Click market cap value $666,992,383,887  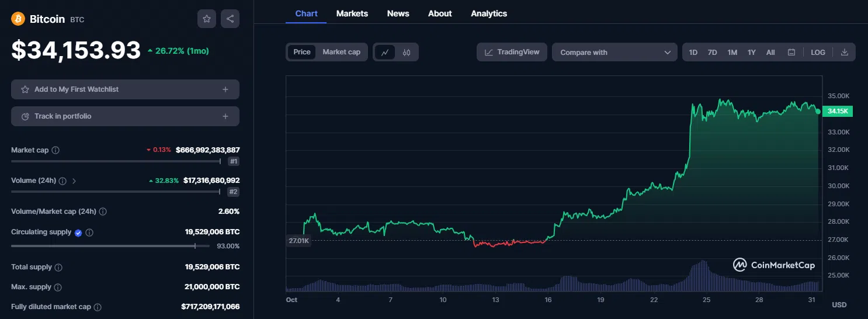click(207, 150)
